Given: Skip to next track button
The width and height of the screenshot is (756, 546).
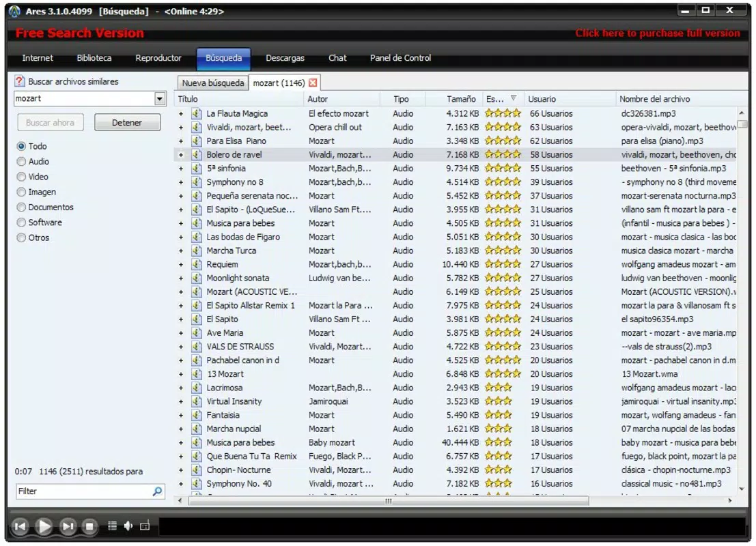Looking at the screenshot, I should (68, 526).
